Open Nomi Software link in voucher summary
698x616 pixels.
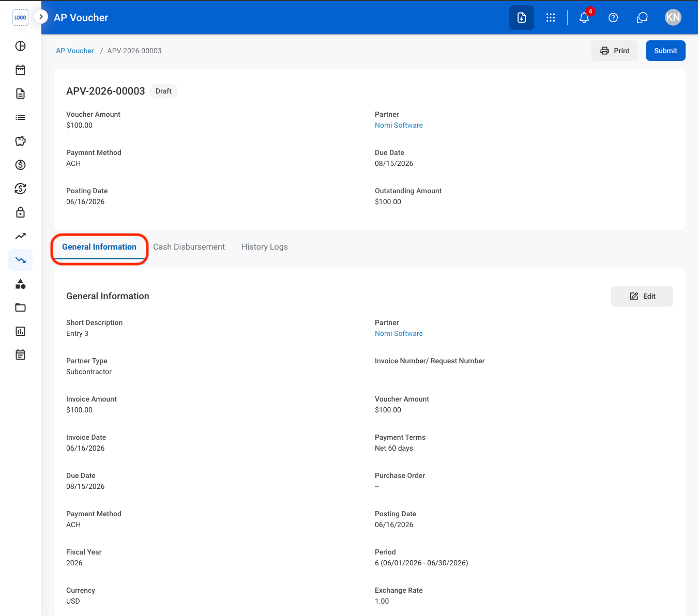(399, 125)
